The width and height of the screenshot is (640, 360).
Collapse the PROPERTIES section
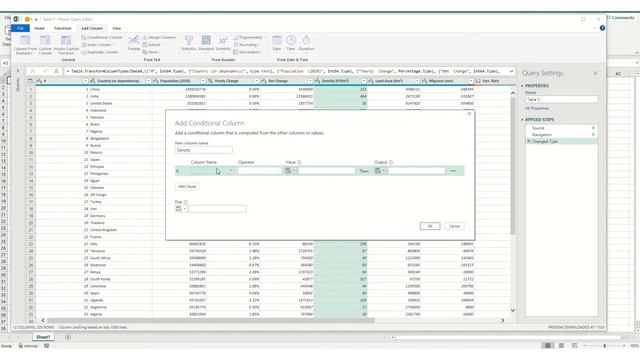522,86
